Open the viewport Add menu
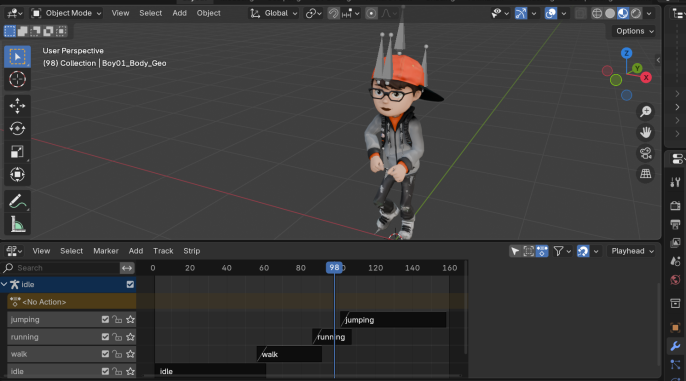 pos(179,13)
